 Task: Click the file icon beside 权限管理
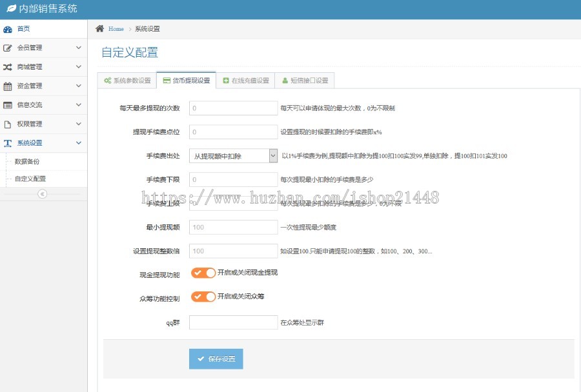(8, 124)
